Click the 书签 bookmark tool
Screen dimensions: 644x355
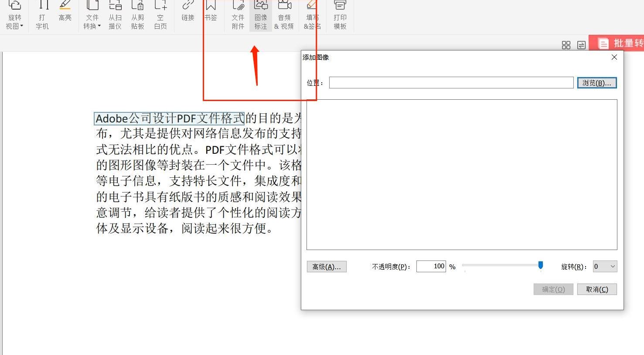coord(211,15)
